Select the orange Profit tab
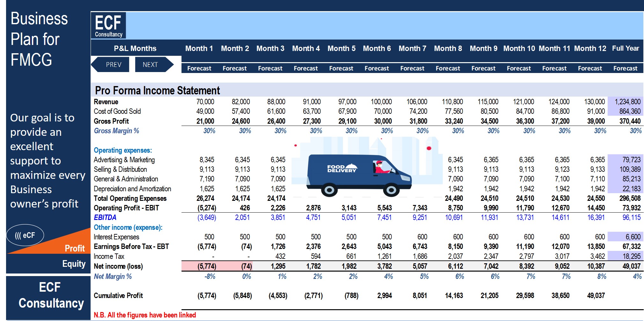The width and height of the screenshot is (644, 321). (74, 248)
